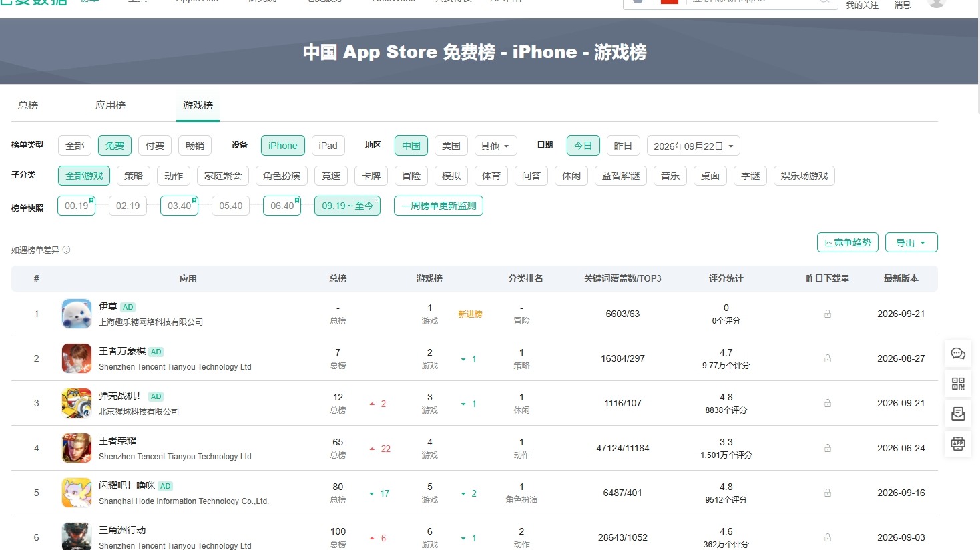Set region to 美国
The image size is (980, 550).
[451, 146]
